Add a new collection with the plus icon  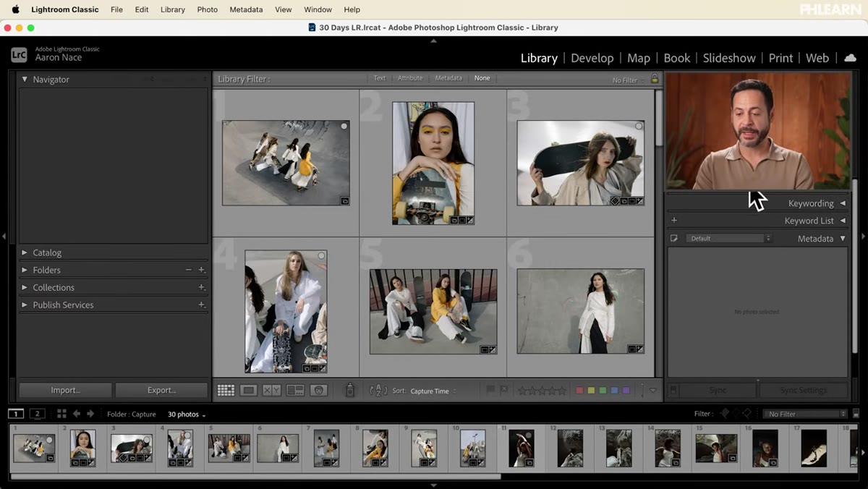[201, 287]
